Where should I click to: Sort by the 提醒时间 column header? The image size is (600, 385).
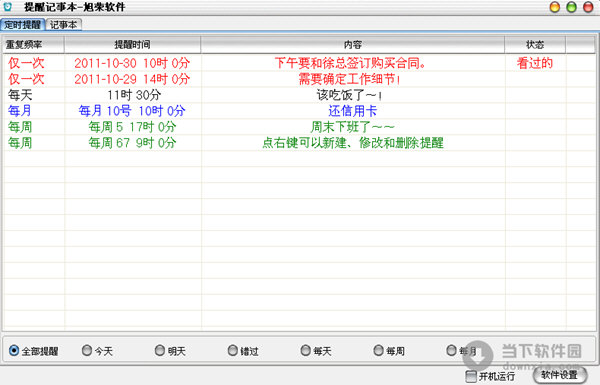tap(132, 45)
